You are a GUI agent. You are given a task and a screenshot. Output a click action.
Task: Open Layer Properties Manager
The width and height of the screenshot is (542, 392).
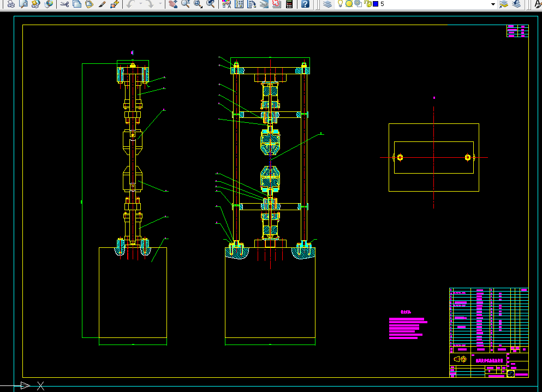(x=327, y=4)
